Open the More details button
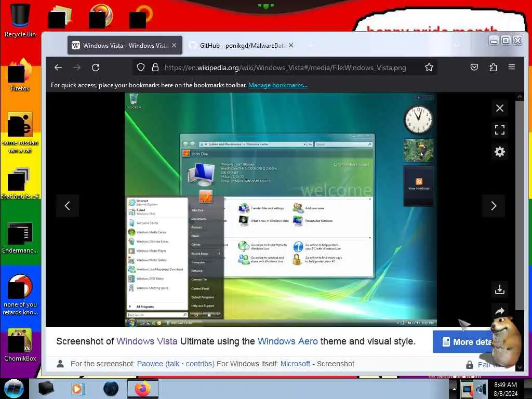532x399 pixels. 463,342
